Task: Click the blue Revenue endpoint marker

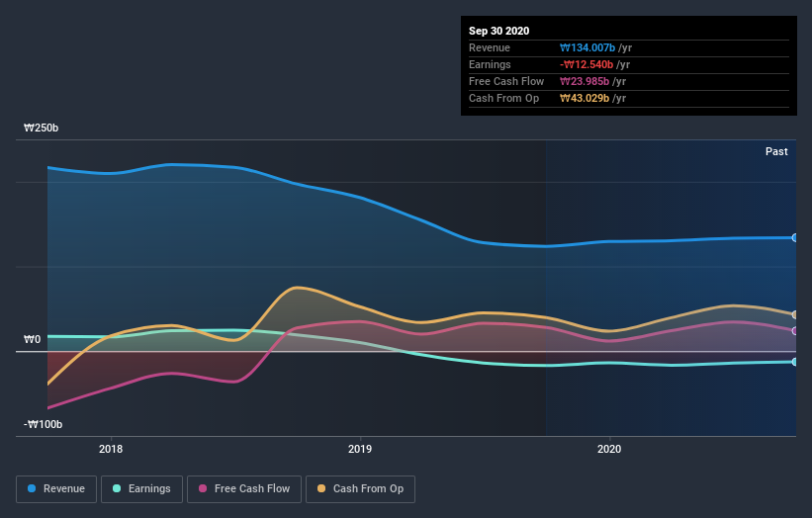Action: coord(795,238)
